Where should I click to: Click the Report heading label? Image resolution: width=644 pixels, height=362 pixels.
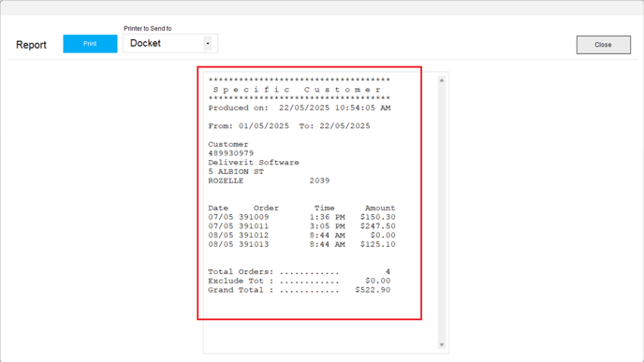point(31,45)
